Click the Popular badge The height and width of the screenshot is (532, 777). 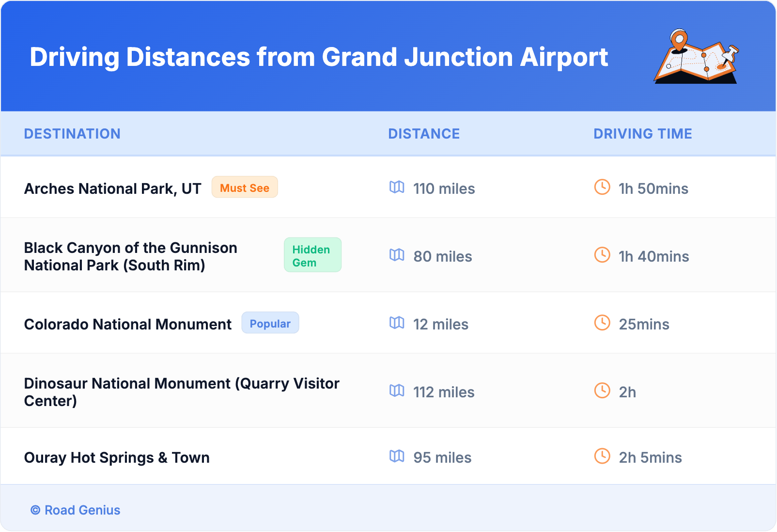[x=270, y=323]
